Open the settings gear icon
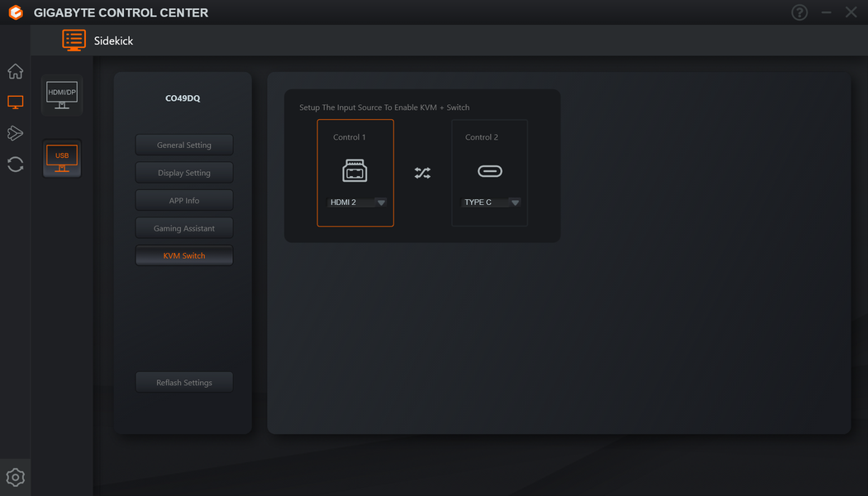Screen dimensions: 868x496 (x=16, y=477)
